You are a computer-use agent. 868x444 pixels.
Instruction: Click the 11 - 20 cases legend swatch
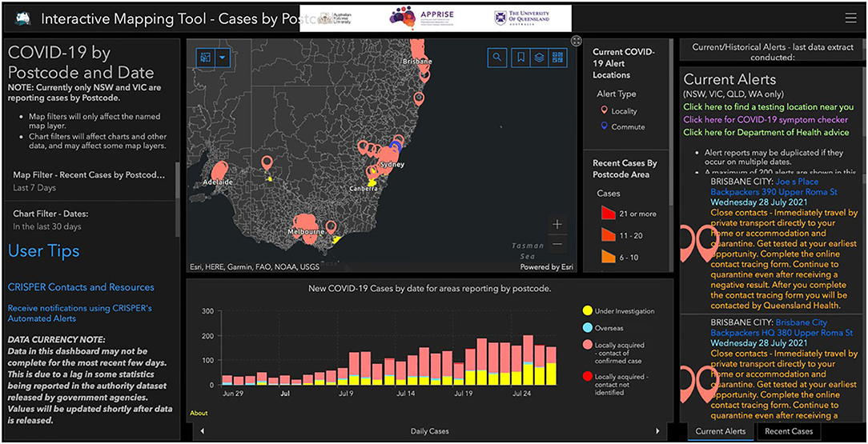coord(610,234)
